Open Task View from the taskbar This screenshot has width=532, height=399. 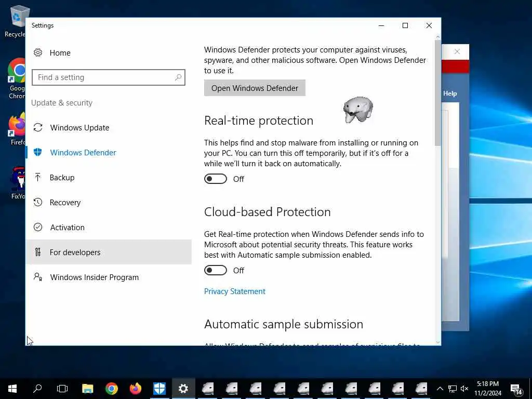point(62,389)
